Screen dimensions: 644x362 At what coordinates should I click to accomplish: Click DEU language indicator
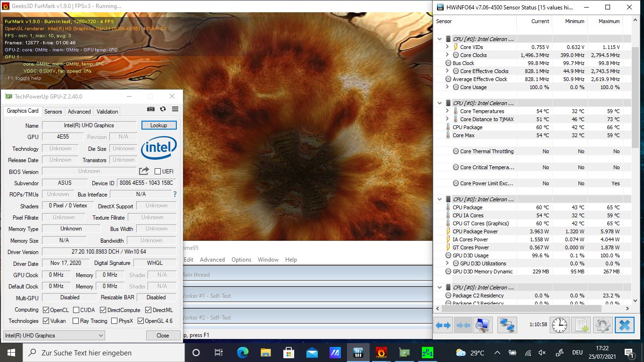(578, 353)
